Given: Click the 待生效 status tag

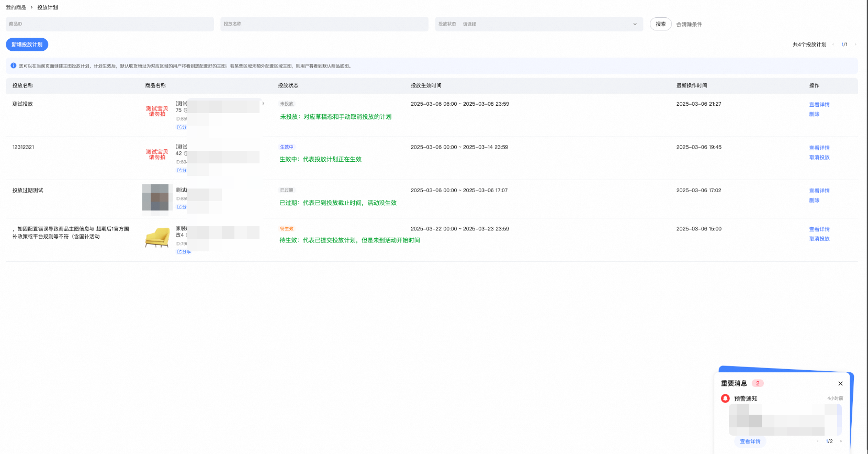Looking at the screenshot, I should (287, 229).
